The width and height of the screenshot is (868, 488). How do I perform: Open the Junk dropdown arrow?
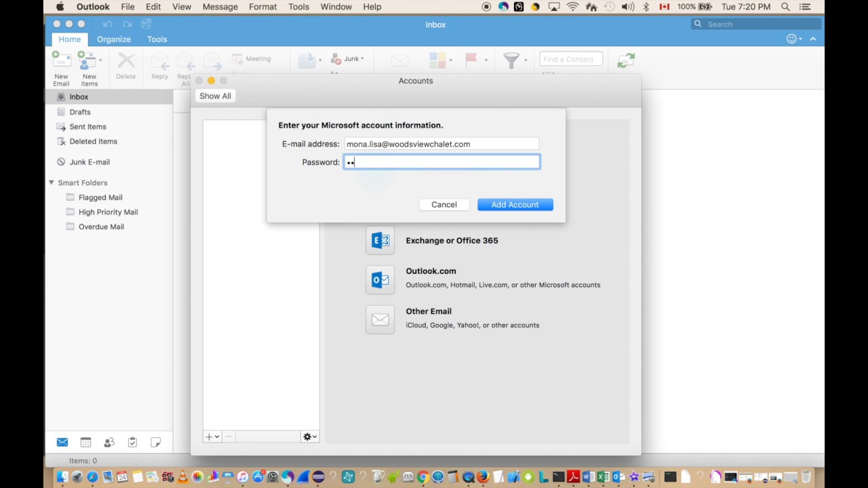362,59
